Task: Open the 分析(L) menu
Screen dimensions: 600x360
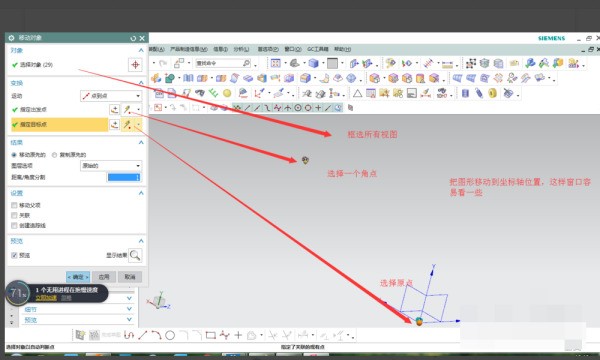Action: (x=241, y=49)
